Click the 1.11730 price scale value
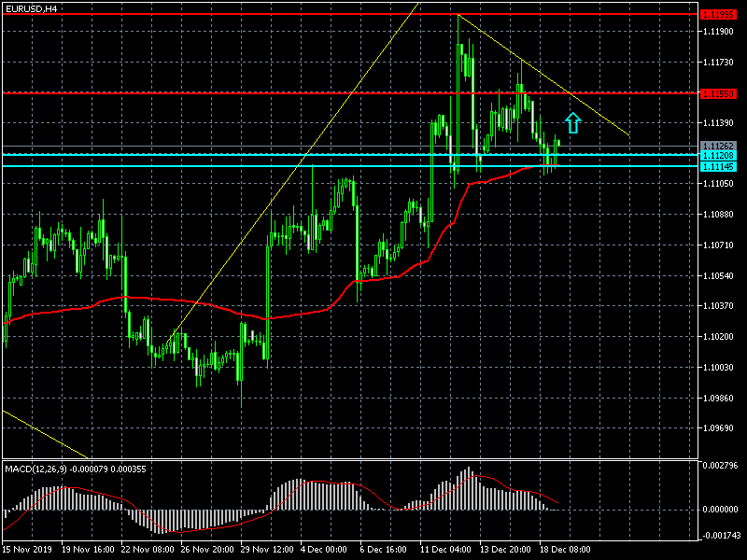The image size is (747, 560). pos(718,63)
